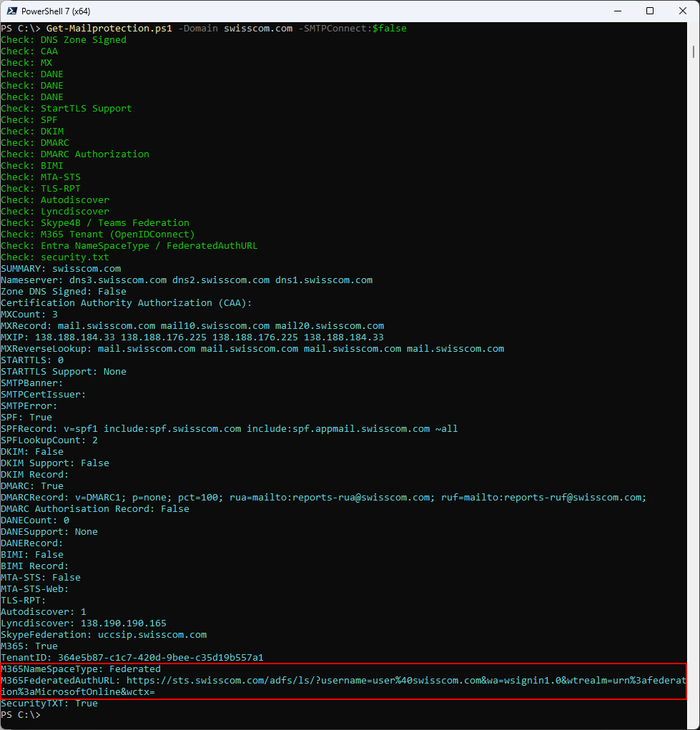Click 'Autodiscover: 1' line
700x730 pixels.
[44, 612]
